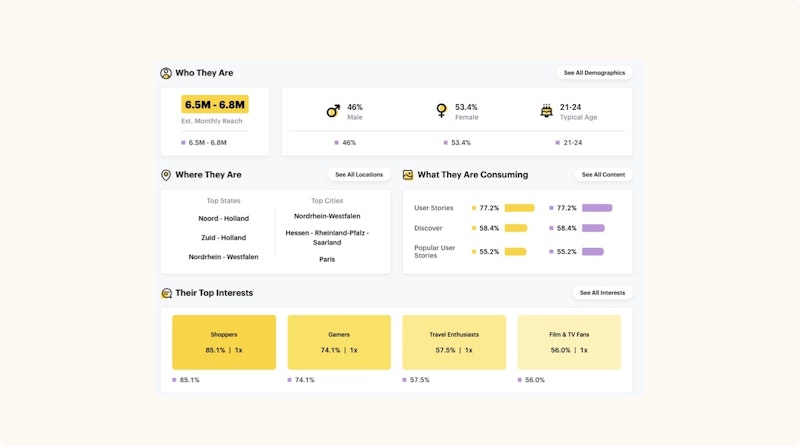Select Noord - Holland in Top States
This screenshot has width=800, height=446.
[223, 218]
